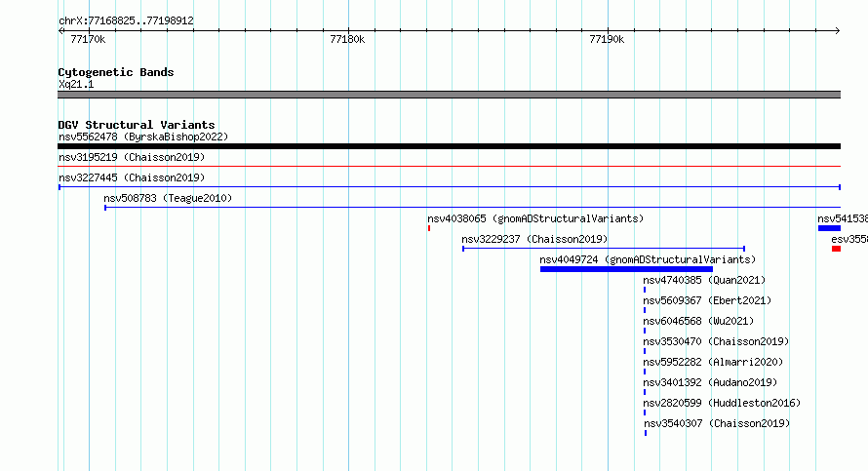This screenshot has width=868, height=471.
Task: Open nsv3530470 (Chaisson2019) variant
Action: pos(716,341)
